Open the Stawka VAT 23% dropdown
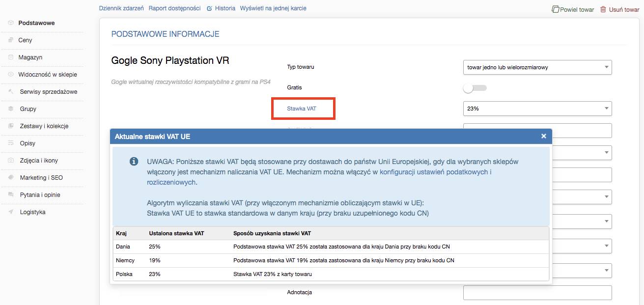Image resolution: width=644 pixels, height=305 pixels. [537, 109]
